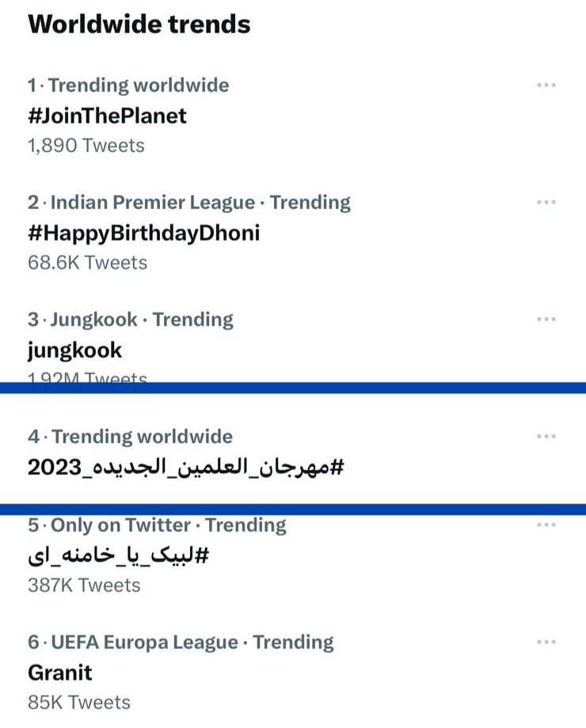Open more options for #JoinThePlanet trend
This screenshot has width=586, height=728.
point(546,85)
